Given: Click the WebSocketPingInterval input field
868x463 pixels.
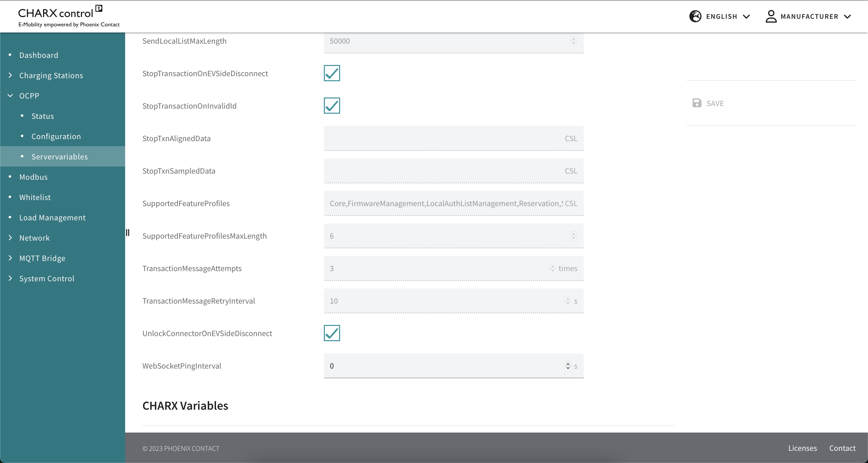Looking at the screenshot, I should pos(454,366).
